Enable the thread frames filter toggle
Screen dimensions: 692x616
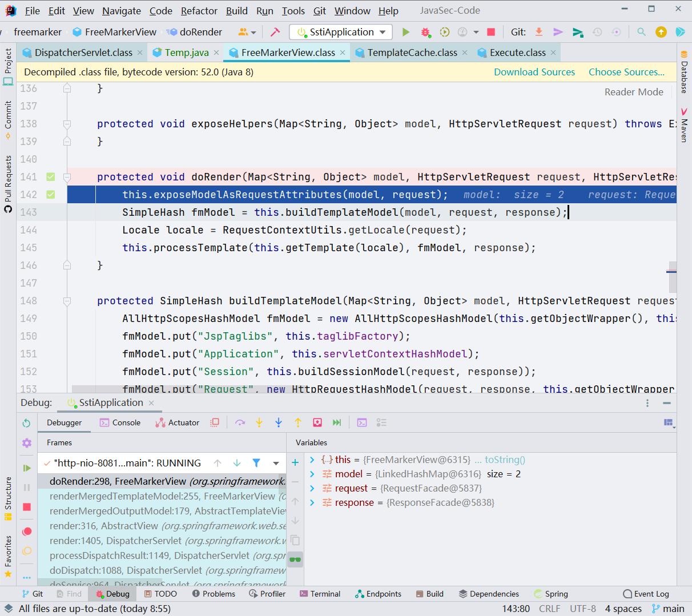(x=256, y=462)
